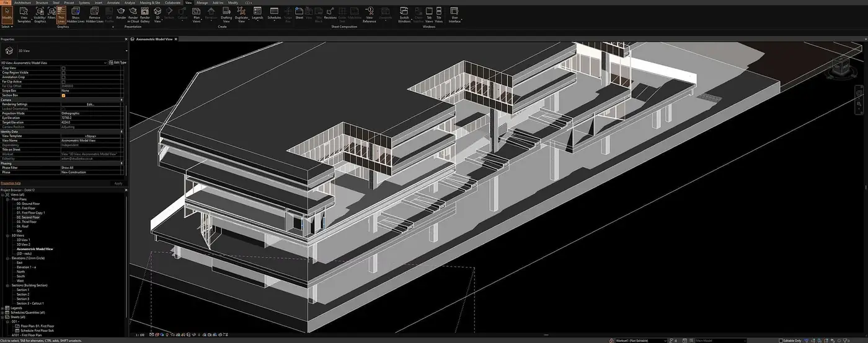Open the 3D View: Axonometric Model View instance dropdown

(104, 63)
